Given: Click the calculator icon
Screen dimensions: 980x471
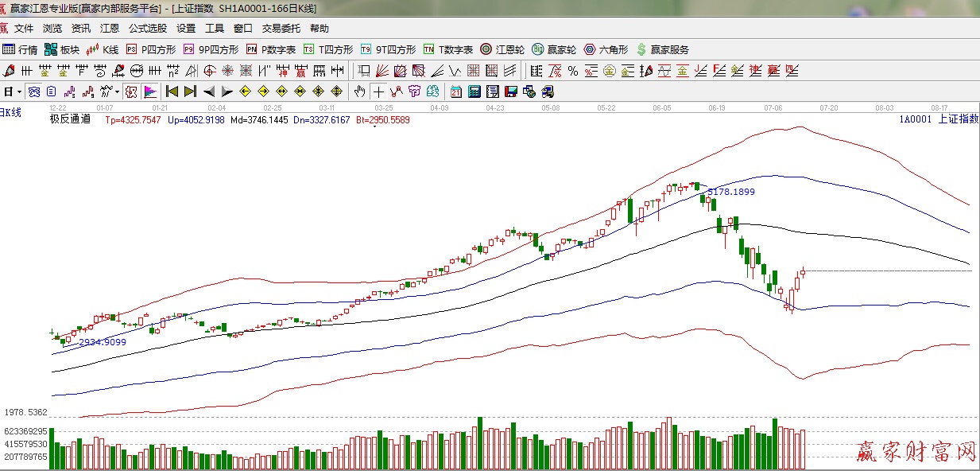Looking at the screenshot, I should click(x=474, y=91).
